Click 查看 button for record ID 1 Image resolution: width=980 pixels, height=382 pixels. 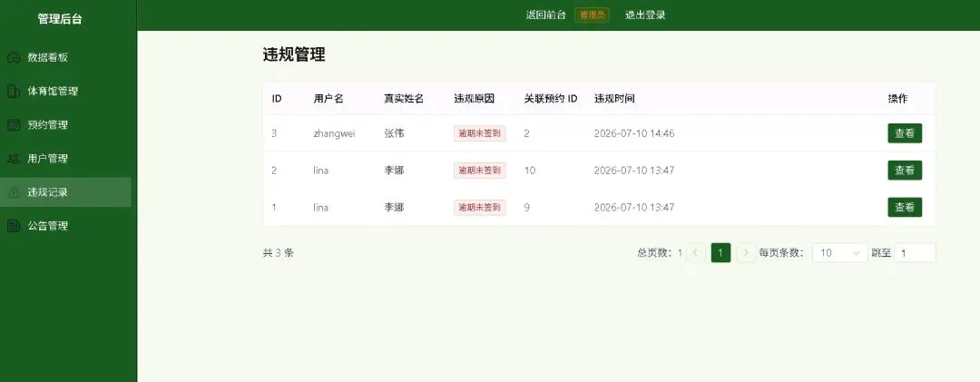coord(905,207)
